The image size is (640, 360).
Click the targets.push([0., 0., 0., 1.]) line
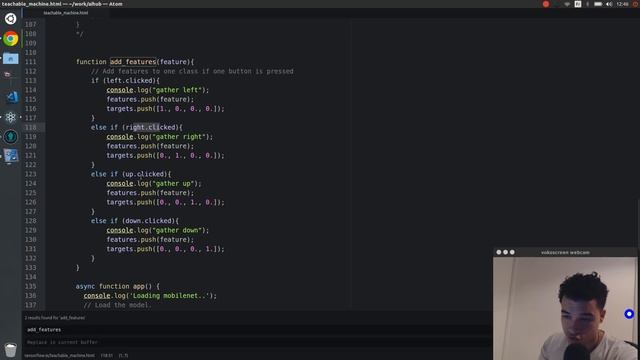coord(165,249)
